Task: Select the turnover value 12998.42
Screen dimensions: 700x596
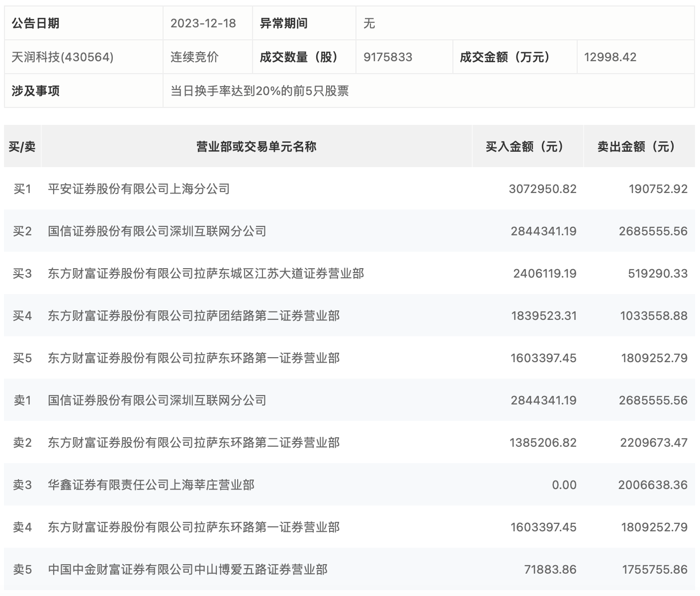Action: pos(610,57)
